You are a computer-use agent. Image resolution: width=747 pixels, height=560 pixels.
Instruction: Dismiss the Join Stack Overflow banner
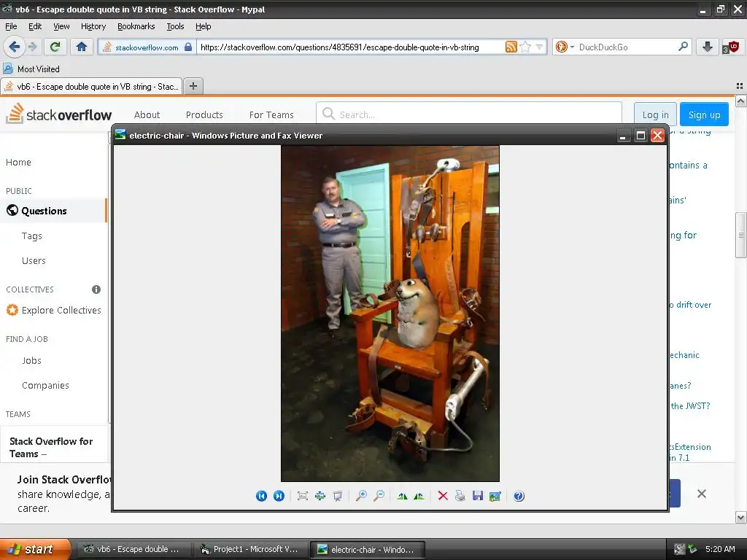(x=701, y=494)
